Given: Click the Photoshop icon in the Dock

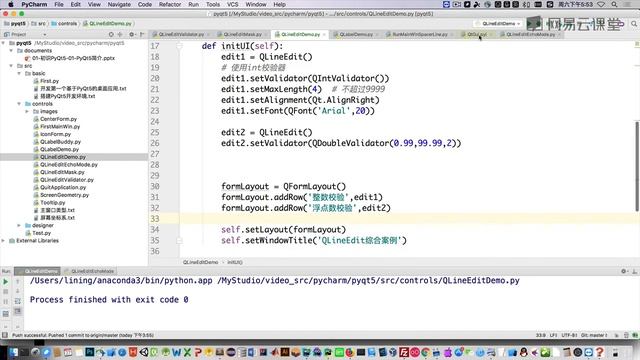Looking at the screenshot, I should coord(90,352).
